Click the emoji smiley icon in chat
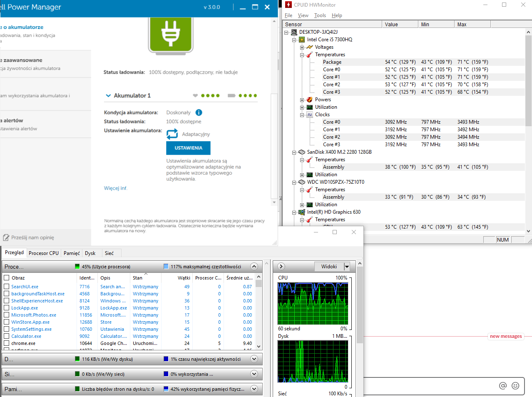 tap(515, 386)
